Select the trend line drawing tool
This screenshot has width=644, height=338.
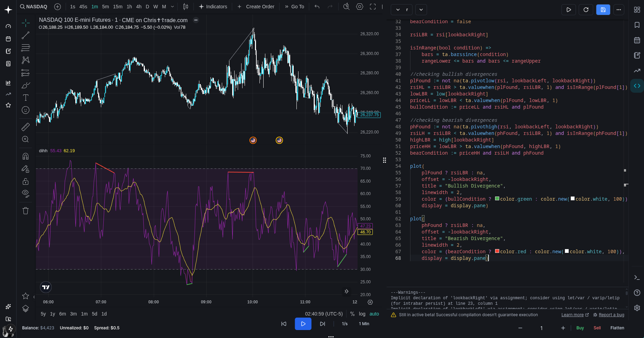pos(26,35)
